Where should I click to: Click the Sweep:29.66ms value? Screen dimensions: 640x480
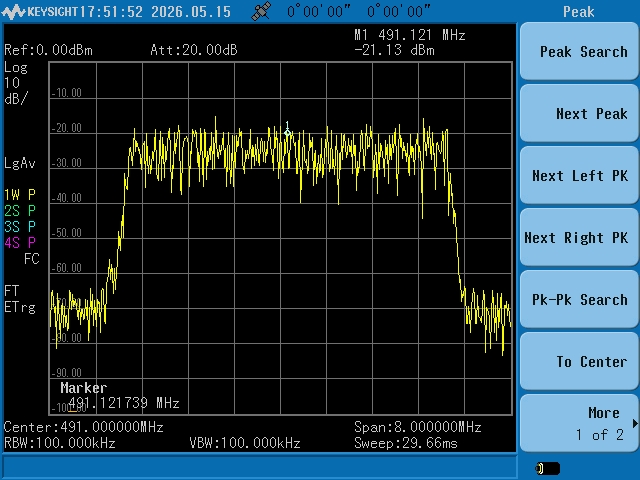tap(406, 443)
